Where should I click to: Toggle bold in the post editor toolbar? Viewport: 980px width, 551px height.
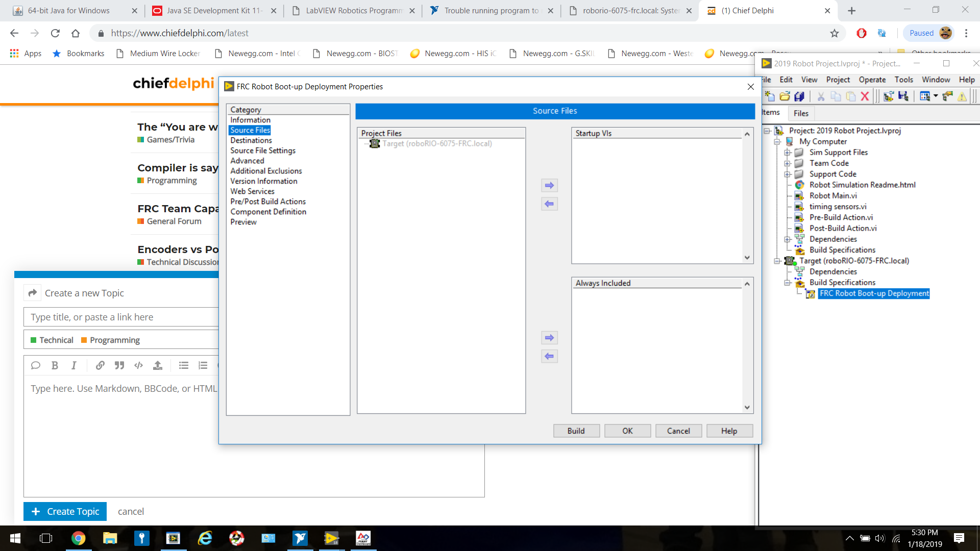pos(55,365)
